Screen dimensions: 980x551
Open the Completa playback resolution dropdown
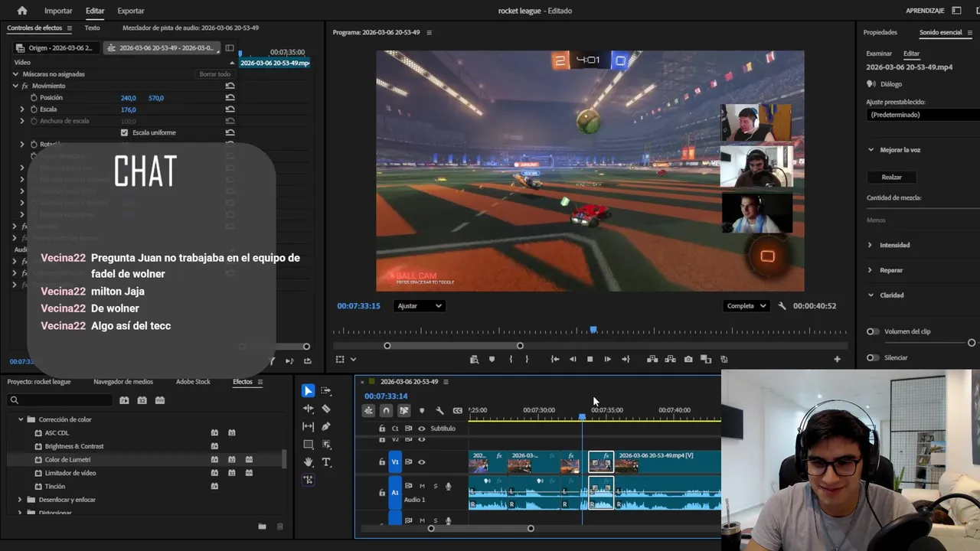click(x=746, y=306)
